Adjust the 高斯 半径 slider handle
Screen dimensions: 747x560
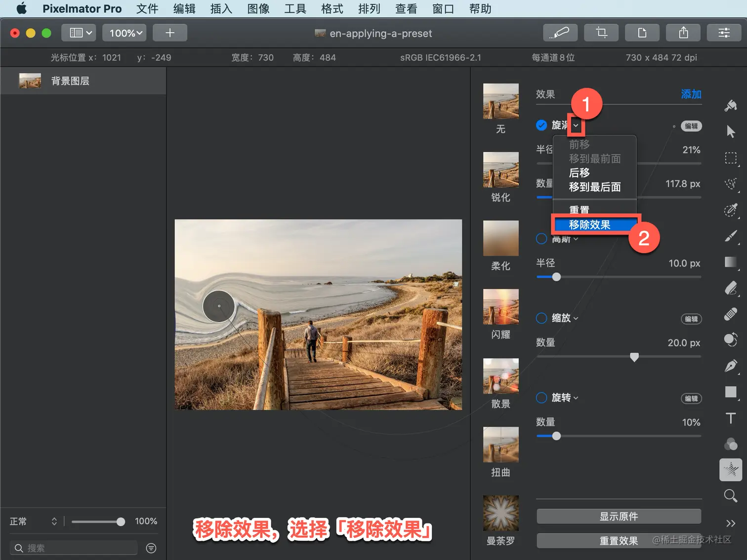[556, 277]
